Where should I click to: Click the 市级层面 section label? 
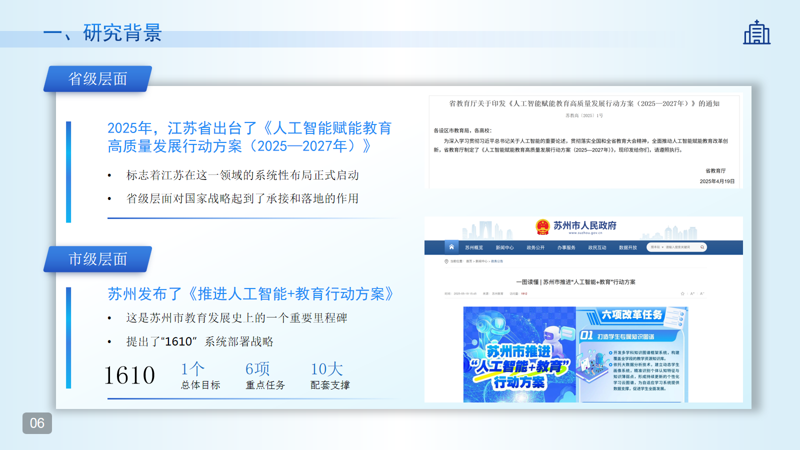tap(97, 259)
